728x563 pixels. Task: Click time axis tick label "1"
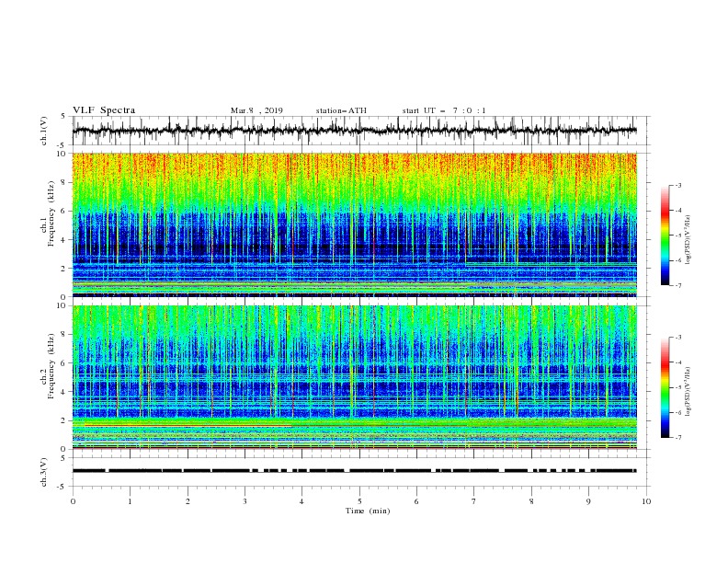(x=130, y=501)
